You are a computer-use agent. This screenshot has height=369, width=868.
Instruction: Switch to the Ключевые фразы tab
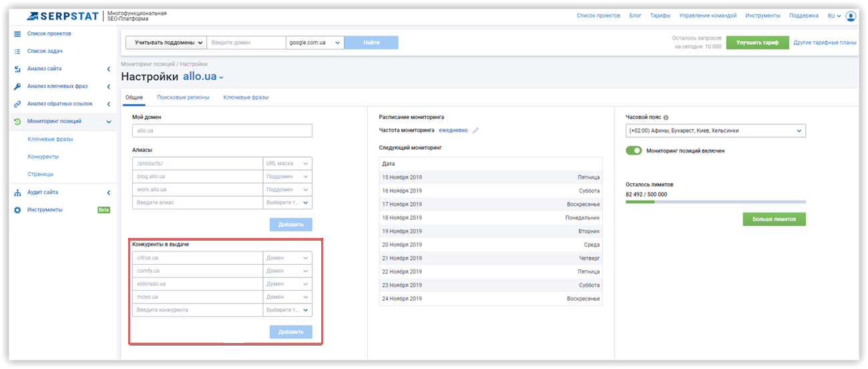[x=246, y=98]
